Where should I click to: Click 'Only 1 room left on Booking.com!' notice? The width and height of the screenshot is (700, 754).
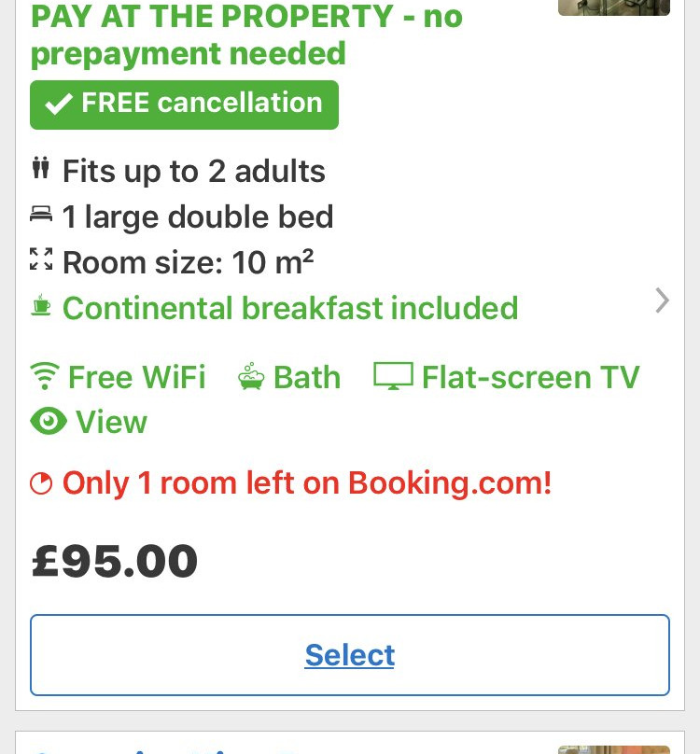(x=306, y=483)
